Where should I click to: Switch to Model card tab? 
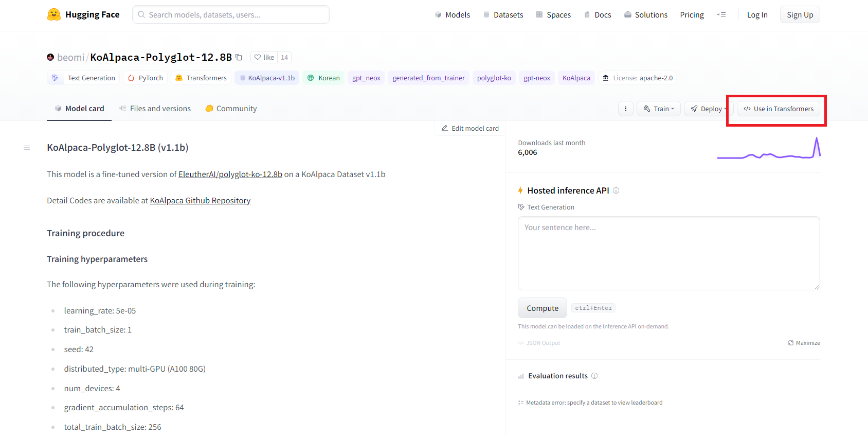[x=79, y=109]
